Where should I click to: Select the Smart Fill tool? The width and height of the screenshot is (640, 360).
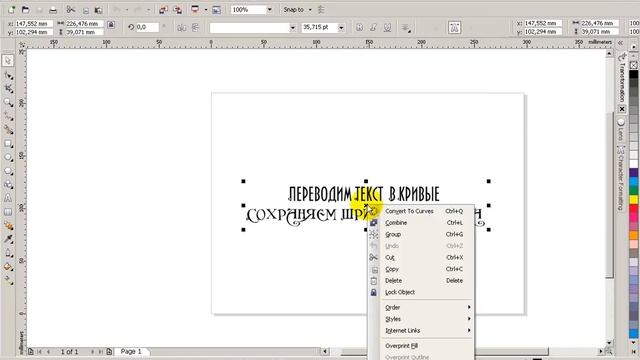coord(8,130)
